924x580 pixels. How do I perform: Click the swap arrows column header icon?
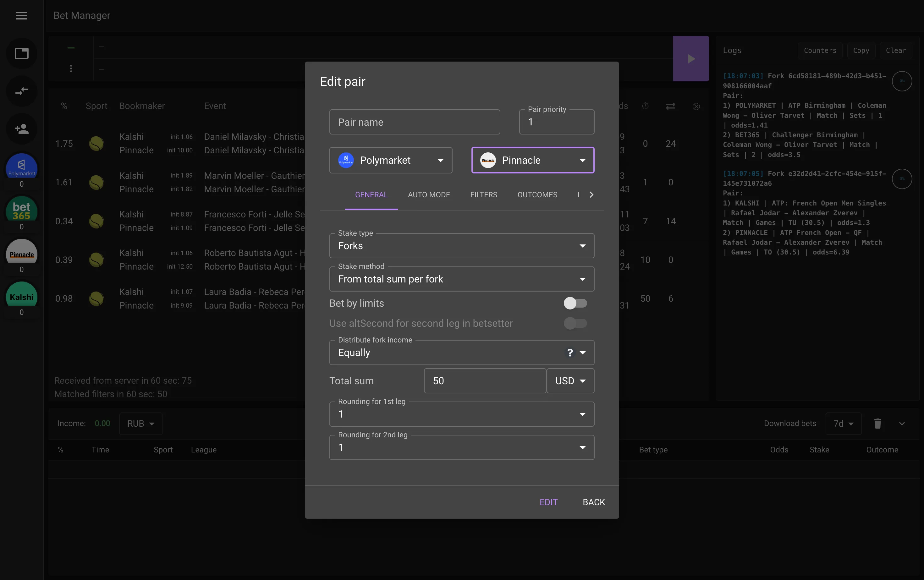(x=670, y=106)
